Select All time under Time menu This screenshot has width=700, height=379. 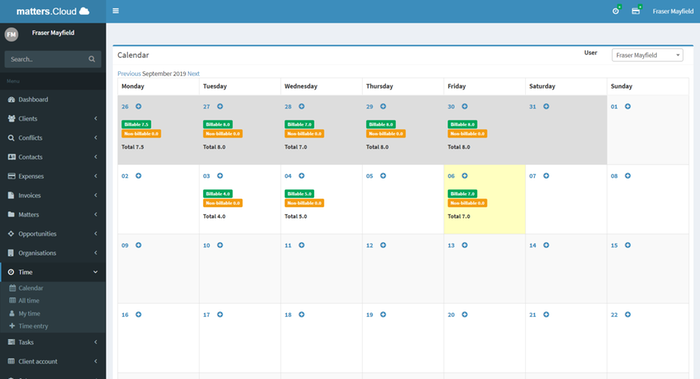(29, 300)
